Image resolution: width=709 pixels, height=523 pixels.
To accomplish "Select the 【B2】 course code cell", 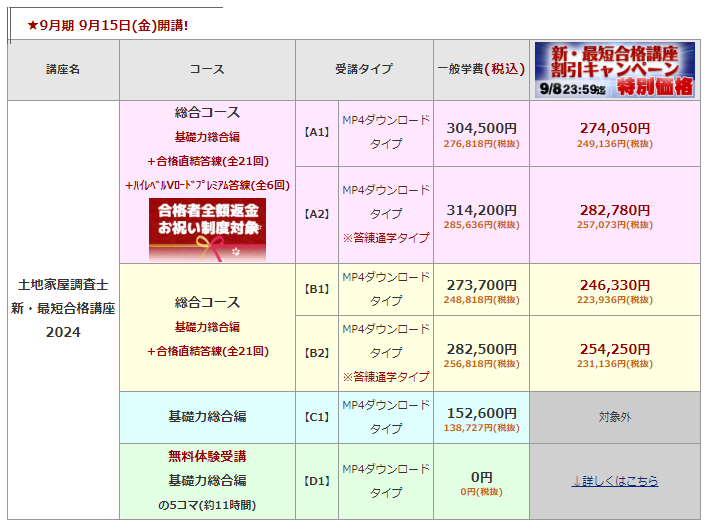I will click(x=316, y=352).
